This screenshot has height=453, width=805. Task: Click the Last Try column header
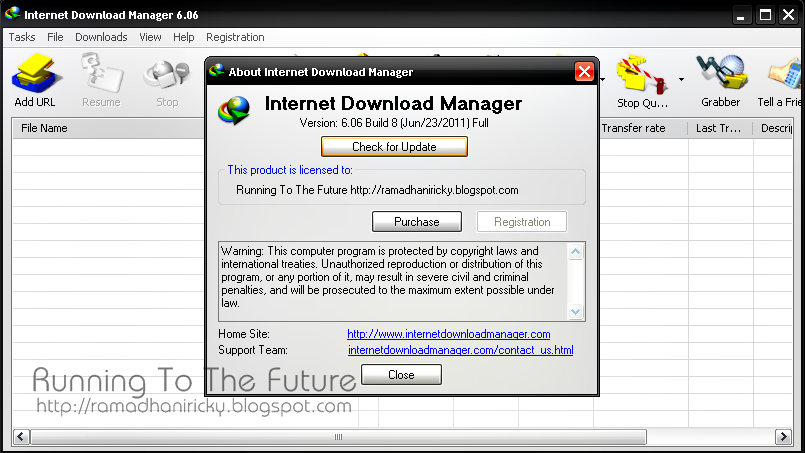(x=720, y=128)
